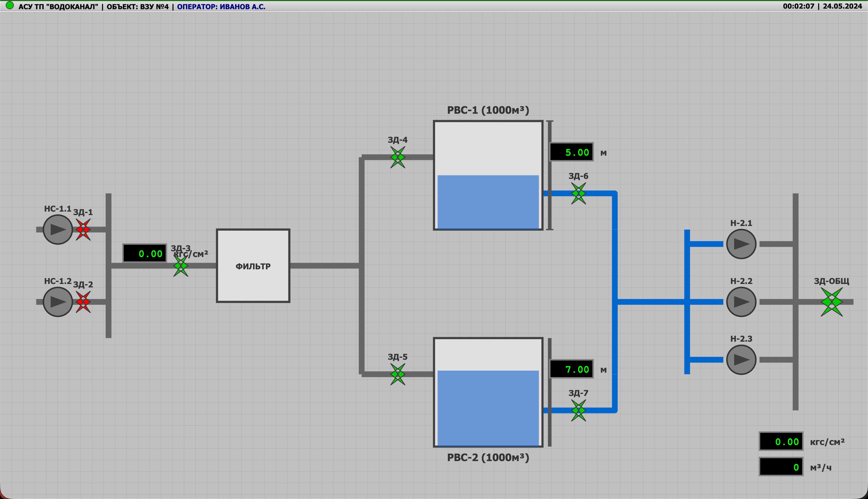Click the ФИЛЬТР block
Image resolution: width=868 pixels, height=499 pixels.
pos(253,266)
